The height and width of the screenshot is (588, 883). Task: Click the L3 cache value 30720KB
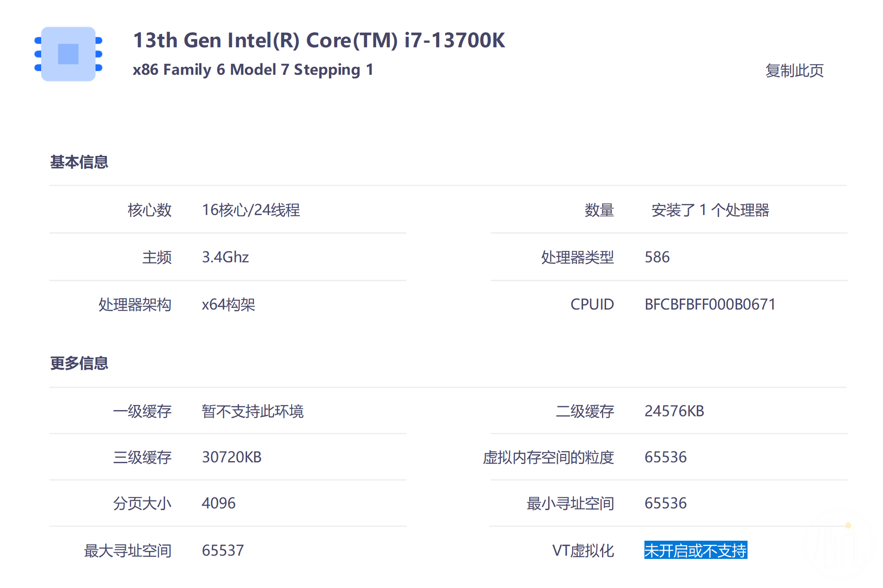point(231,457)
